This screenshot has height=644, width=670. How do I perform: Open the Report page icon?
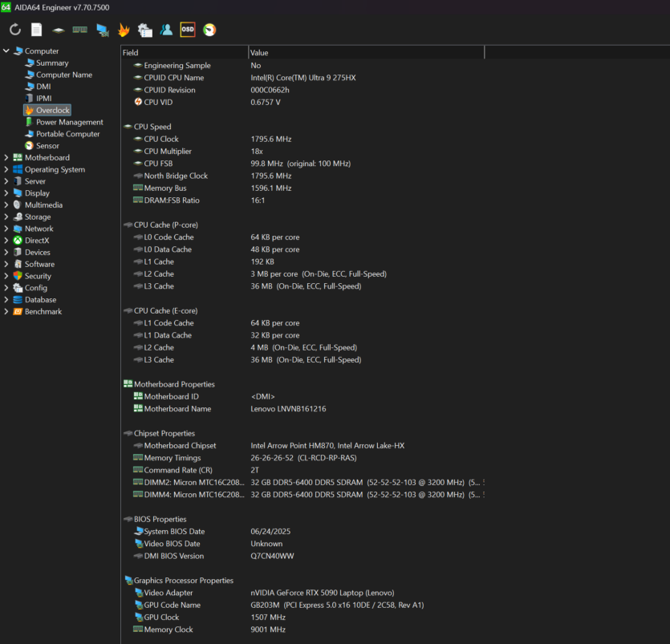pyautogui.click(x=37, y=30)
